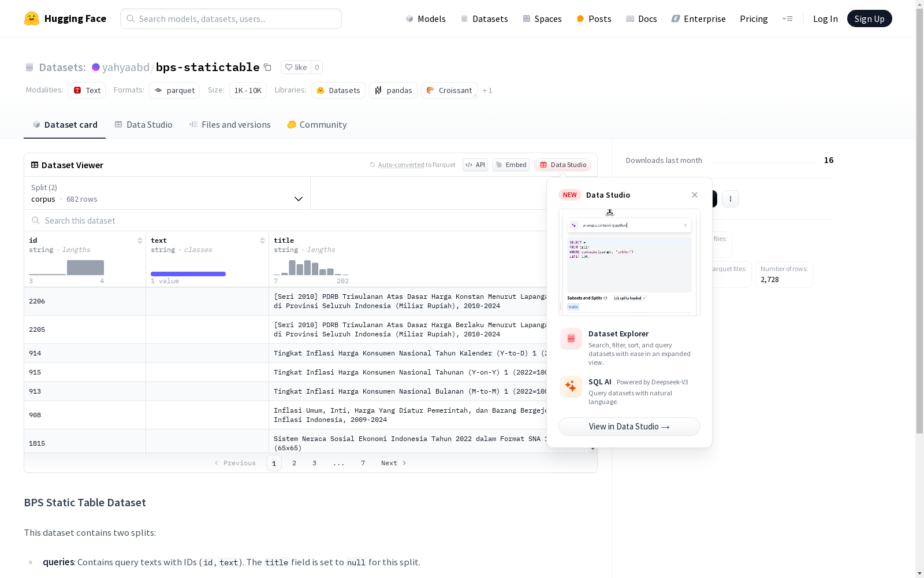Click Next page in pagination
The image size is (924, 578).
(x=393, y=463)
